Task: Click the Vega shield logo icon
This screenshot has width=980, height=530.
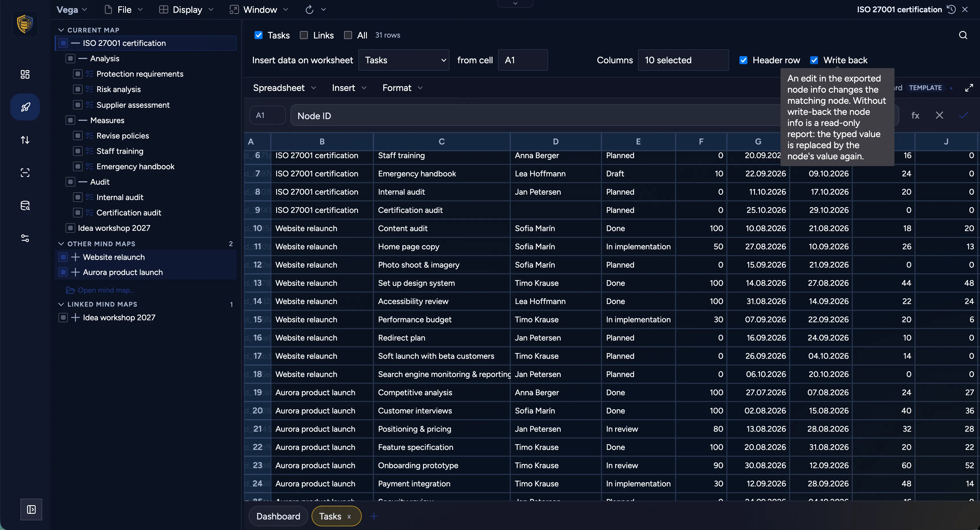Action: [x=25, y=24]
